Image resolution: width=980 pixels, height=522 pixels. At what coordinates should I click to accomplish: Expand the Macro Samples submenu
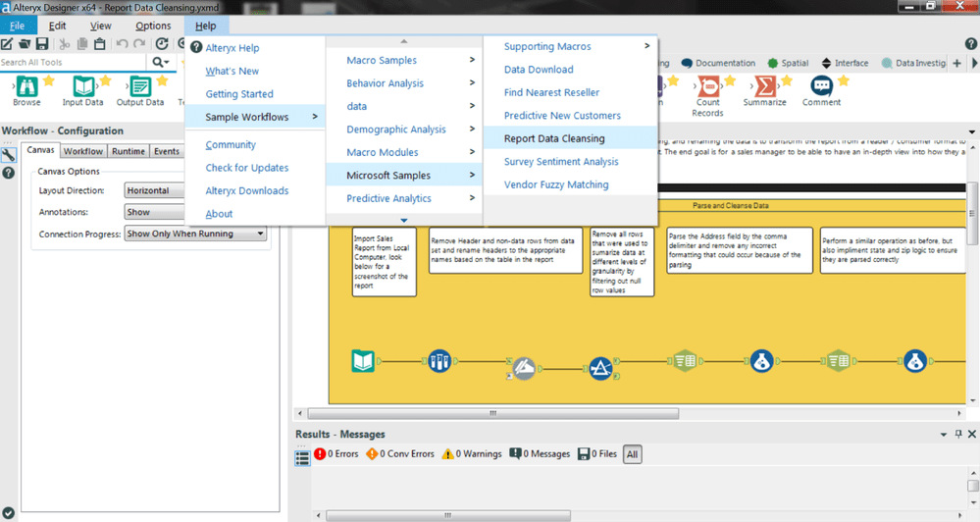(404, 60)
